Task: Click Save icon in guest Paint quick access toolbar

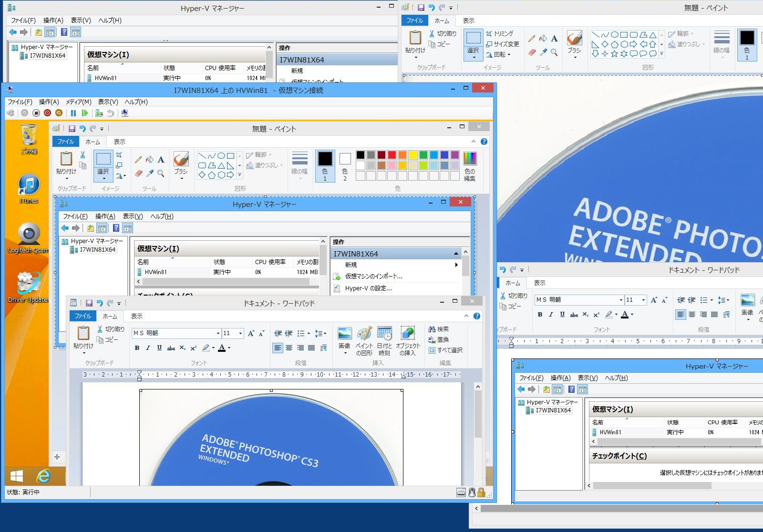Action: [72, 129]
